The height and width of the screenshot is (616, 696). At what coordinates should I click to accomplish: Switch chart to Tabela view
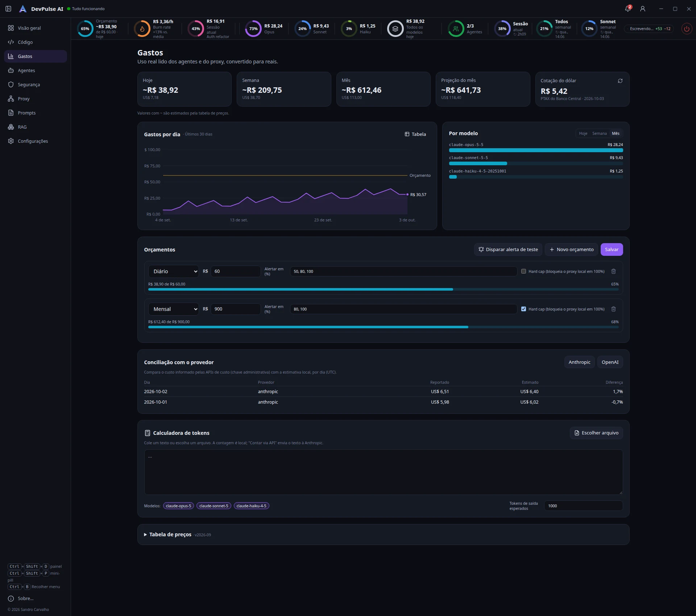point(415,134)
